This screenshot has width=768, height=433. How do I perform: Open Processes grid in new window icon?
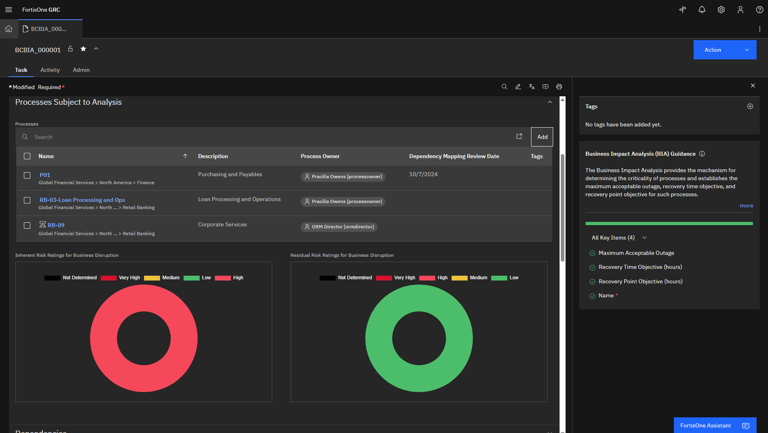[519, 136]
